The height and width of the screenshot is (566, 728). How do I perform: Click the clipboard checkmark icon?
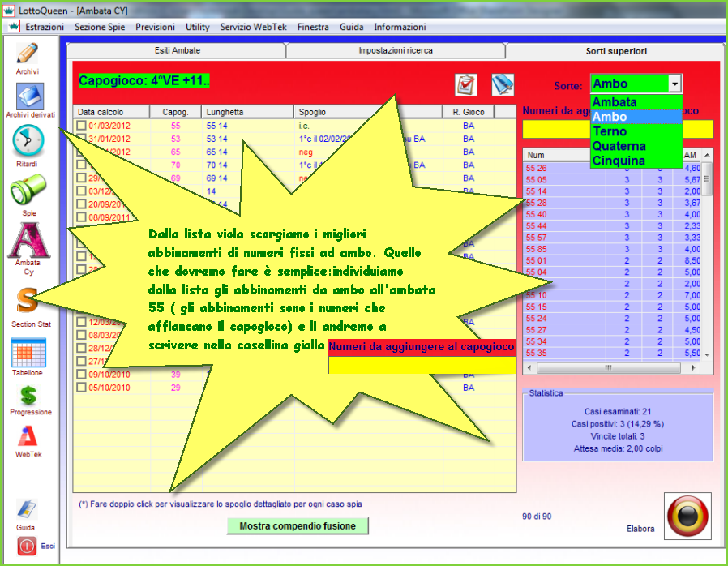[x=465, y=85]
